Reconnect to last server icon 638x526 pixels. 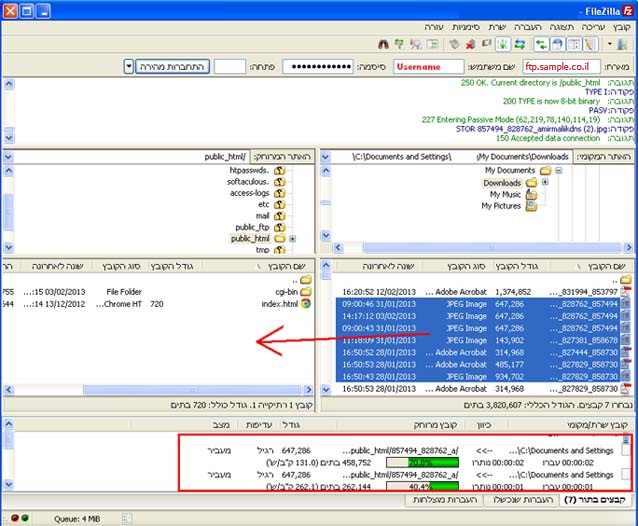click(454, 44)
